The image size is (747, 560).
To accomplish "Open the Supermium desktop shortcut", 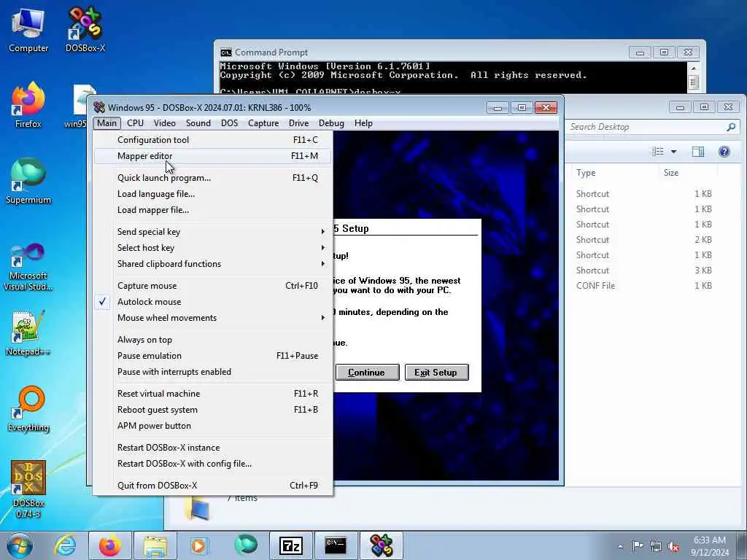I will coord(28,181).
